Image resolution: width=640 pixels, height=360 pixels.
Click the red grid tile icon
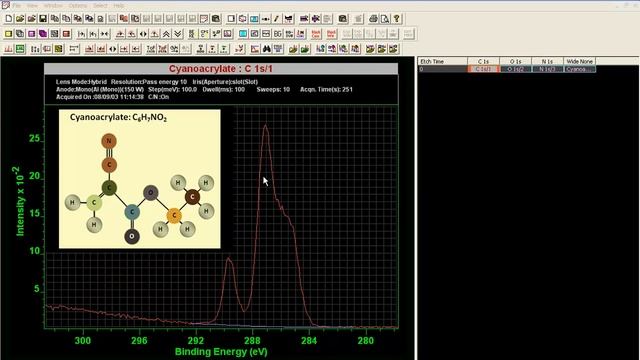(x=66, y=34)
